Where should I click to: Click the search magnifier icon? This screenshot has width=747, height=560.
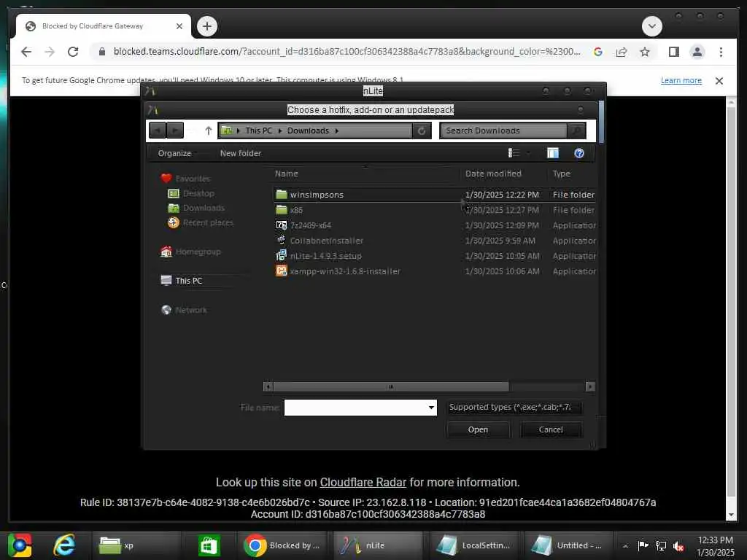(576, 131)
